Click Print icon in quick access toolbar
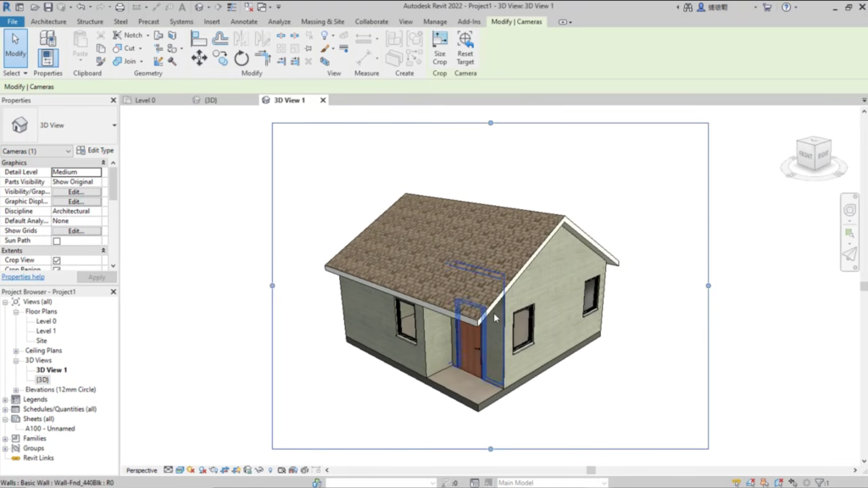The height and width of the screenshot is (488, 868). (x=120, y=7)
